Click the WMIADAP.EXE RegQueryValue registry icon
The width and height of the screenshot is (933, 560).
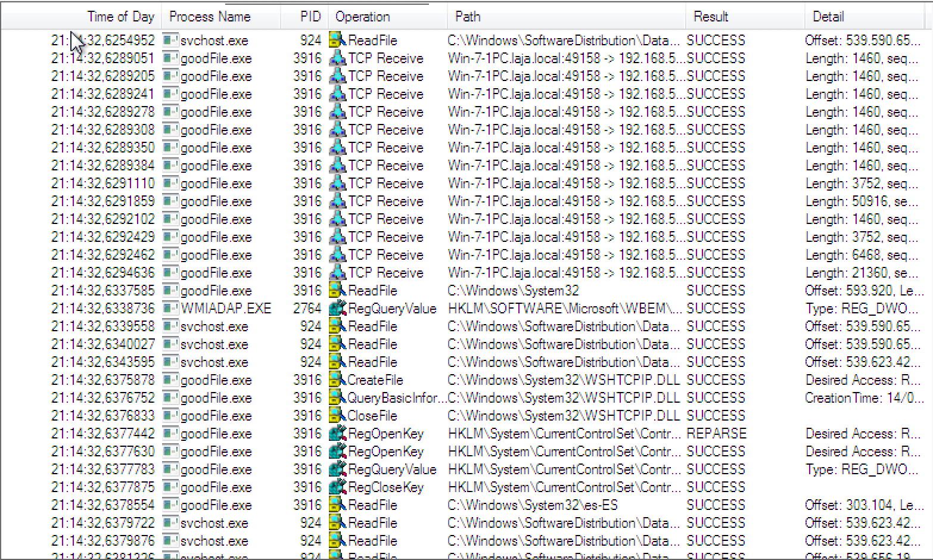338,309
